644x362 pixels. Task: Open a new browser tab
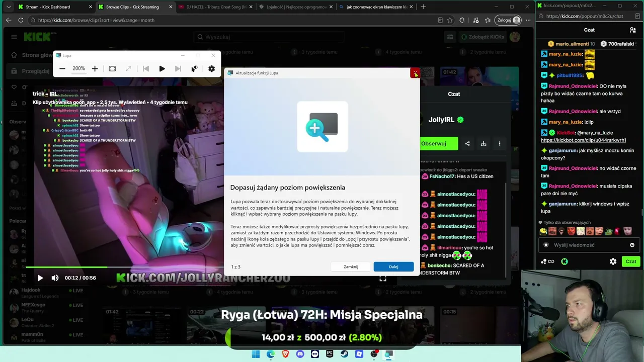[423, 7]
